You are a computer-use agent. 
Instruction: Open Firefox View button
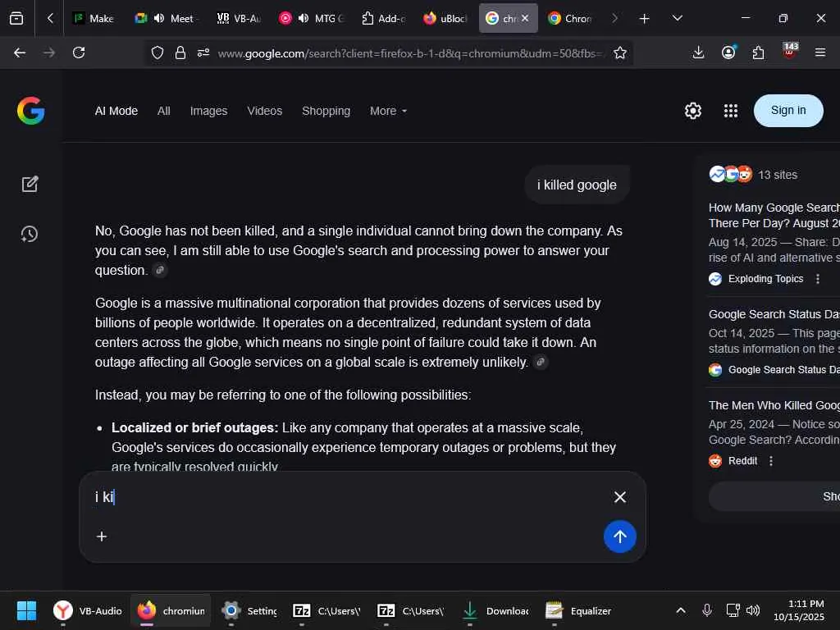point(16,18)
